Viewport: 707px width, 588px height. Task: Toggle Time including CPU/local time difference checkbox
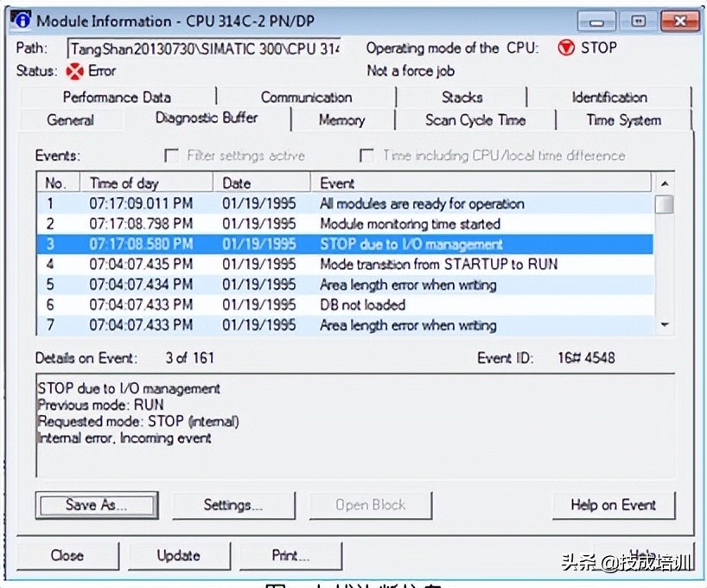[366, 156]
